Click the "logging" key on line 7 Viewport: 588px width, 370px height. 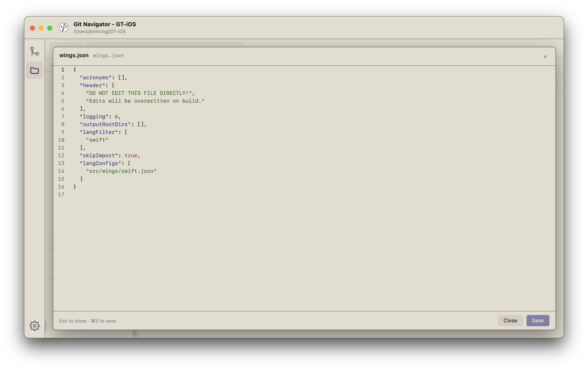click(x=94, y=117)
